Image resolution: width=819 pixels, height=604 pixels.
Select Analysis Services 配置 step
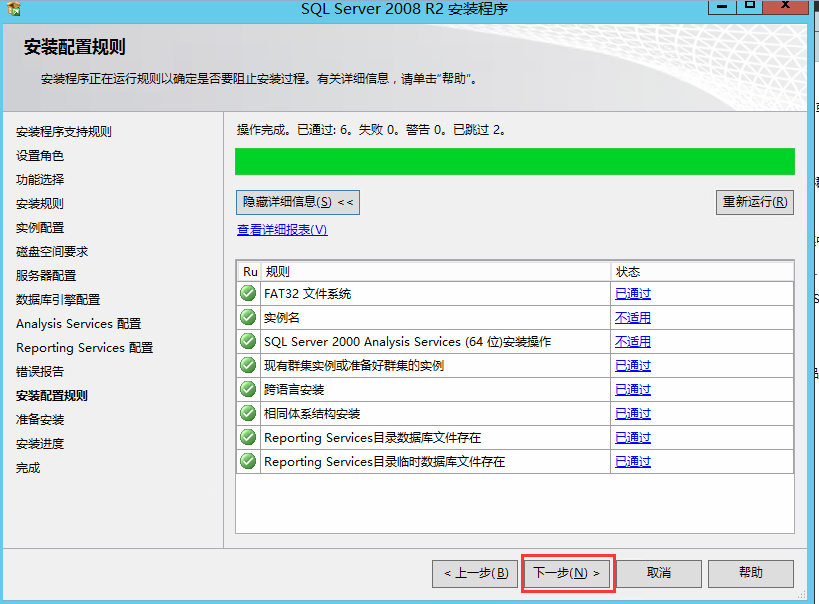(x=79, y=324)
